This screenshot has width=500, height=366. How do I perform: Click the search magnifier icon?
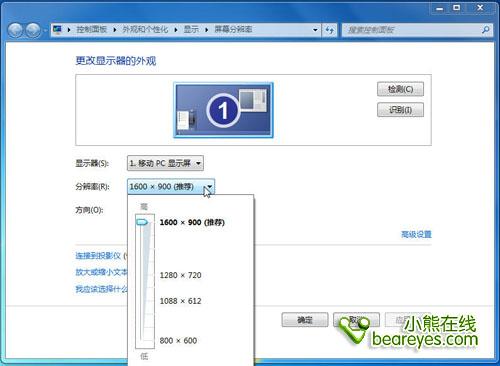pyautogui.click(x=486, y=30)
